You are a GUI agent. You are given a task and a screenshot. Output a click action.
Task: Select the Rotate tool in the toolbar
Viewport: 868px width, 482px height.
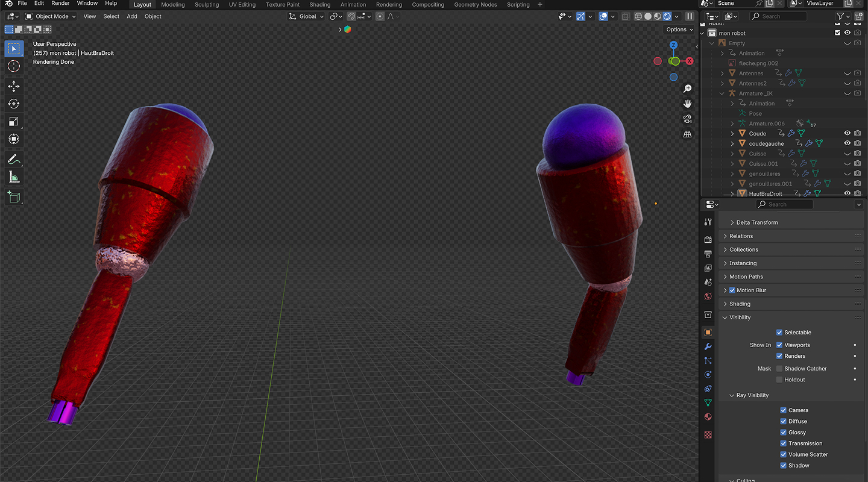tap(13, 104)
